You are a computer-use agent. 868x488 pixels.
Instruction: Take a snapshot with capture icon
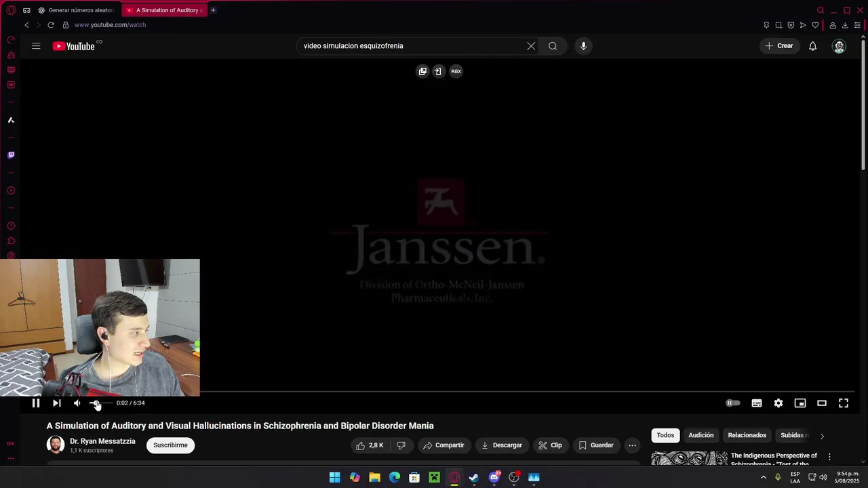pyautogui.click(x=778, y=25)
